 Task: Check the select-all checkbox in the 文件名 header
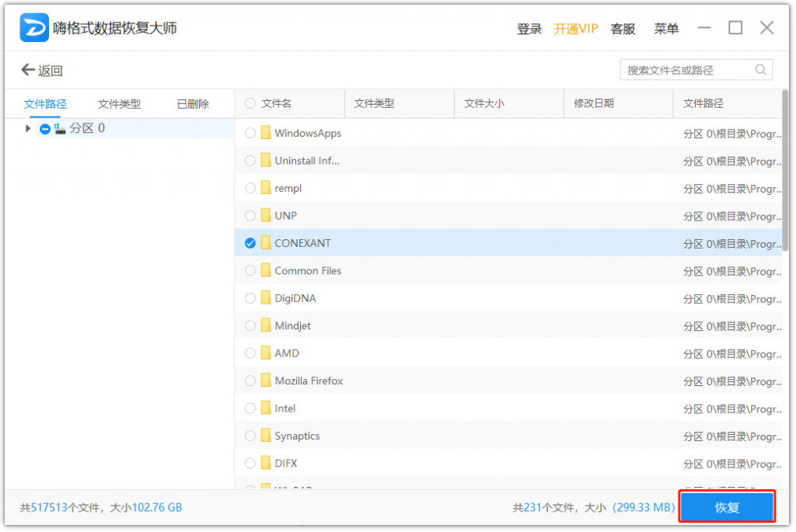coord(250,103)
